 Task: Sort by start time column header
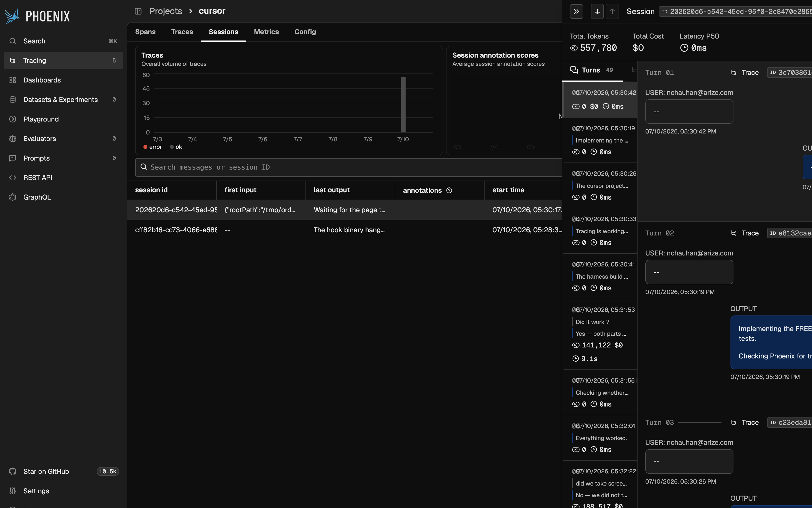pos(508,190)
